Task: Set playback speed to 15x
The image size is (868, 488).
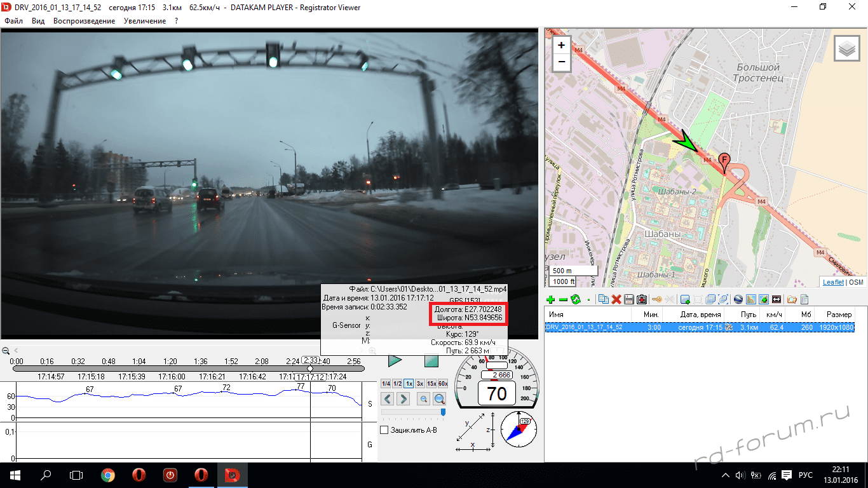Action: click(x=431, y=384)
